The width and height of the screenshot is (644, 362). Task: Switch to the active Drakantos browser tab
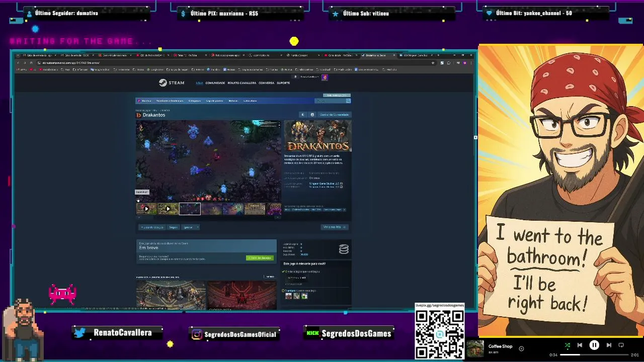tap(379, 55)
